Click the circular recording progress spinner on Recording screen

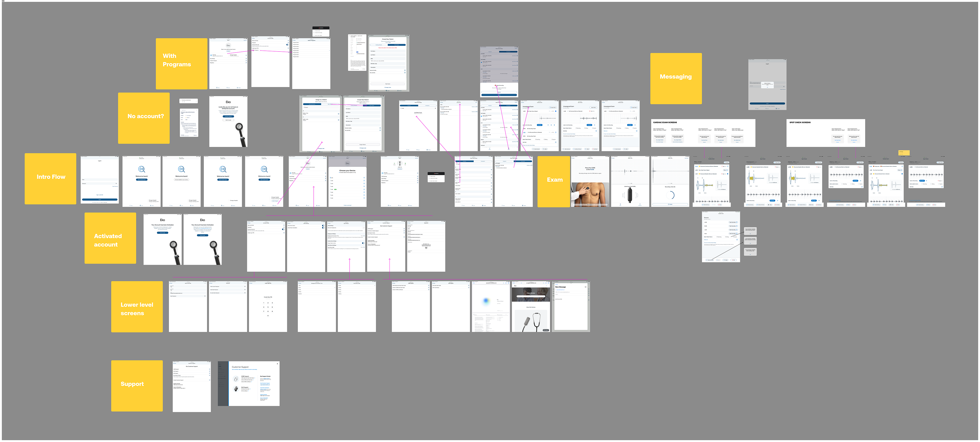point(670,195)
